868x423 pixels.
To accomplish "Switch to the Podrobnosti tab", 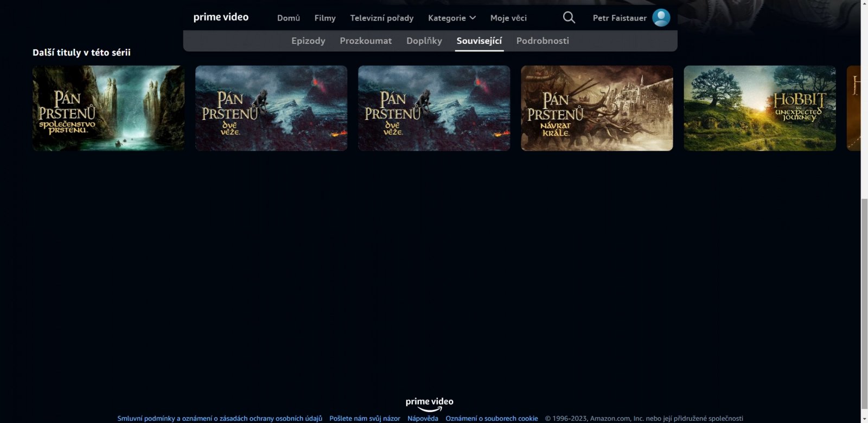I will pyautogui.click(x=542, y=41).
